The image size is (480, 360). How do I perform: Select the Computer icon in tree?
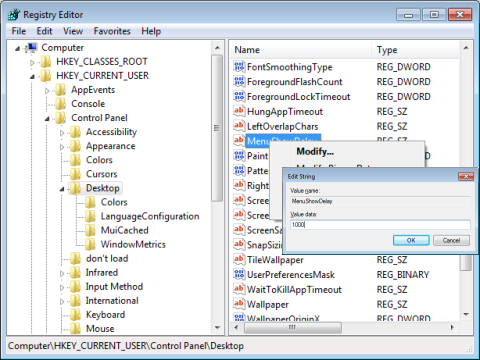tap(31, 48)
